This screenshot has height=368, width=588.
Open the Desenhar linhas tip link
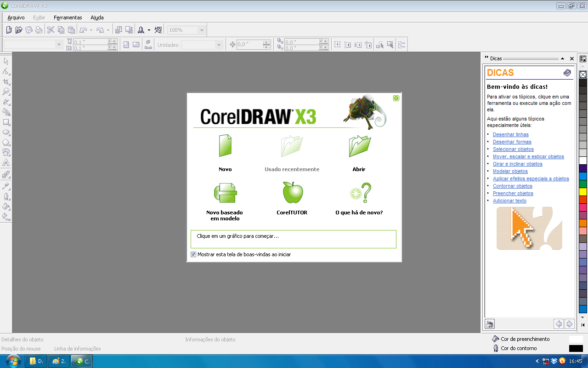511,134
